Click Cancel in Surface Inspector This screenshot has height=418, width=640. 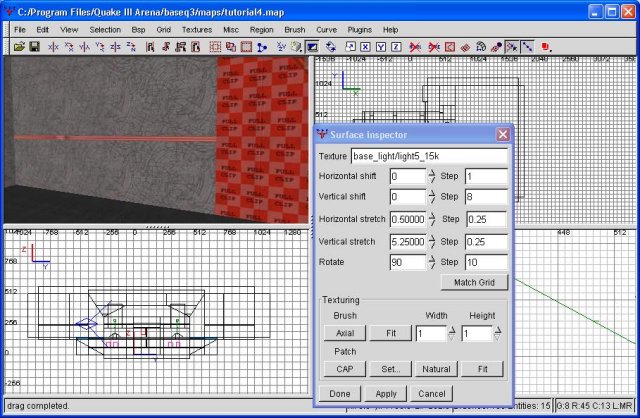pyautogui.click(x=431, y=394)
